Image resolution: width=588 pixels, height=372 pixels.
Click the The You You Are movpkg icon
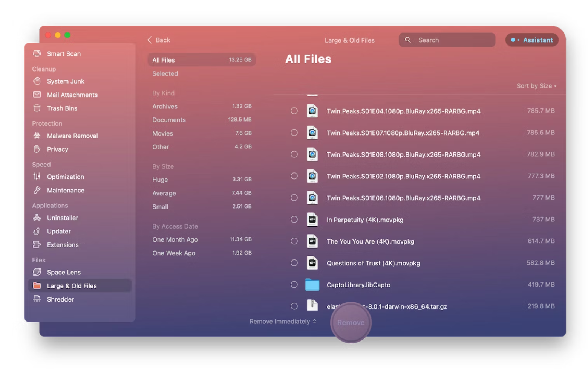(312, 241)
